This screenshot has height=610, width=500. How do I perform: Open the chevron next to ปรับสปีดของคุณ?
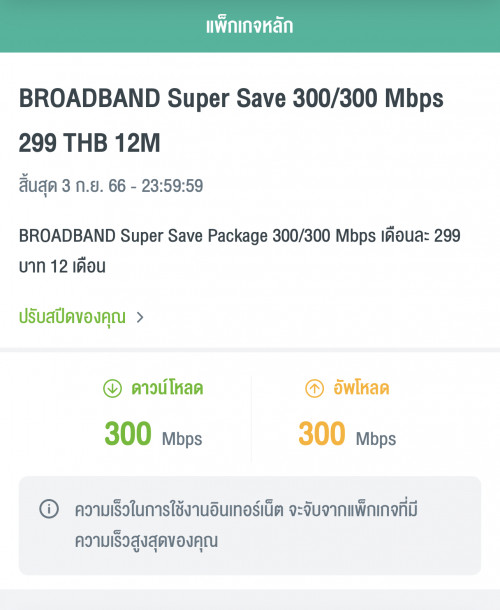point(140,317)
